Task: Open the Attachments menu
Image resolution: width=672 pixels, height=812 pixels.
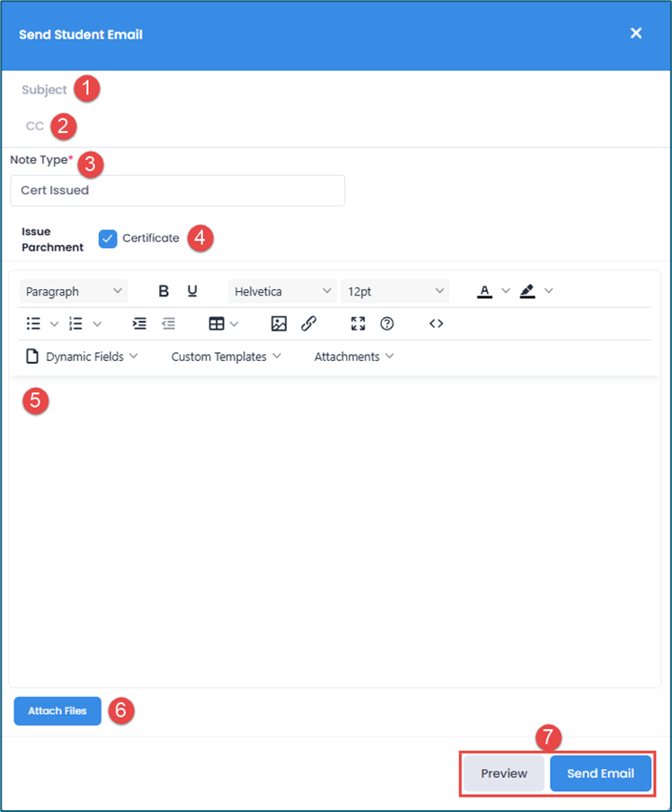Action: [354, 357]
